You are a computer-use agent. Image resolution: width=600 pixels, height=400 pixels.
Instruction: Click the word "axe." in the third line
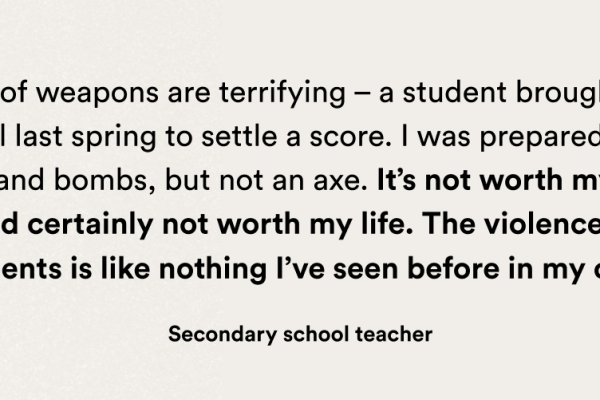coord(341,182)
